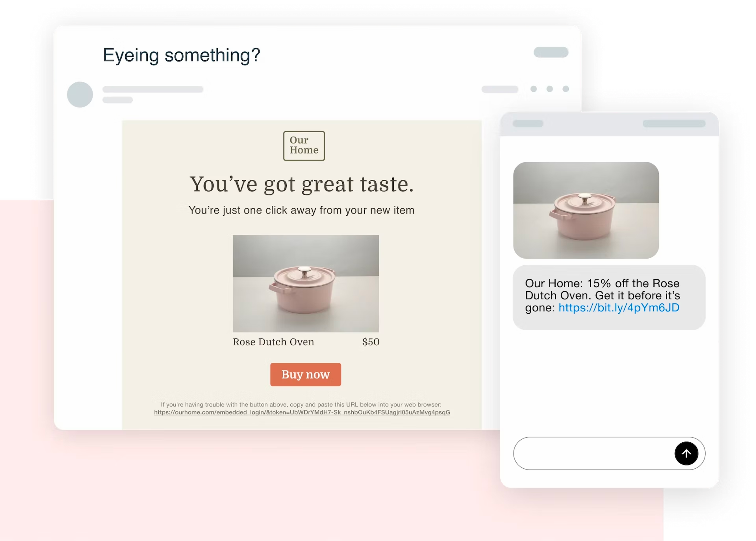
Task: Click the first gray dot in email header
Action: click(x=533, y=89)
